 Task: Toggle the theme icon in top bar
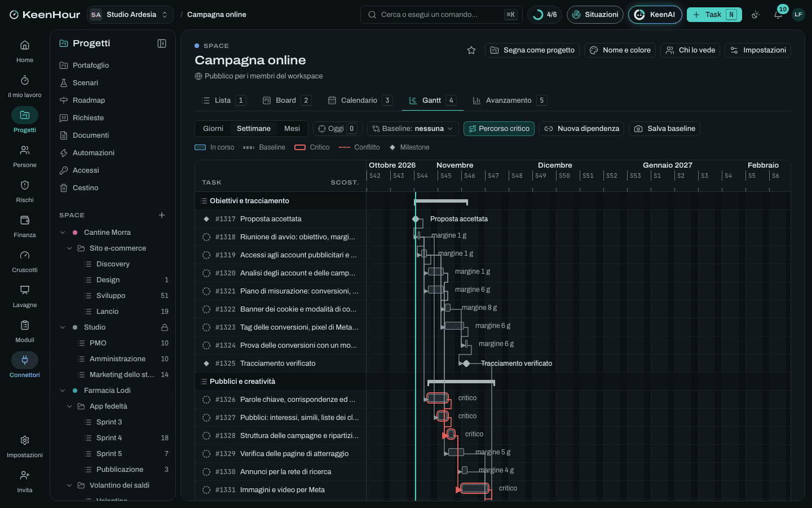(x=756, y=15)
